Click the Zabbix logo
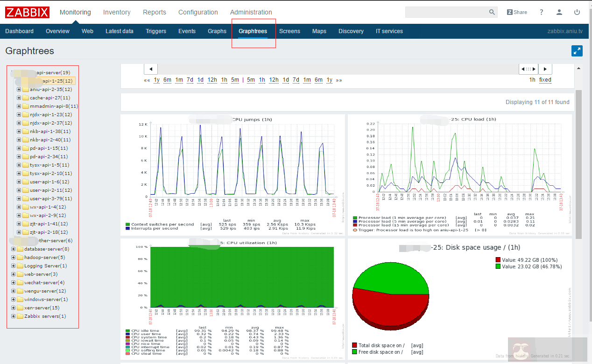Screen dimensions: 592x364 click(x=27, y=12)
